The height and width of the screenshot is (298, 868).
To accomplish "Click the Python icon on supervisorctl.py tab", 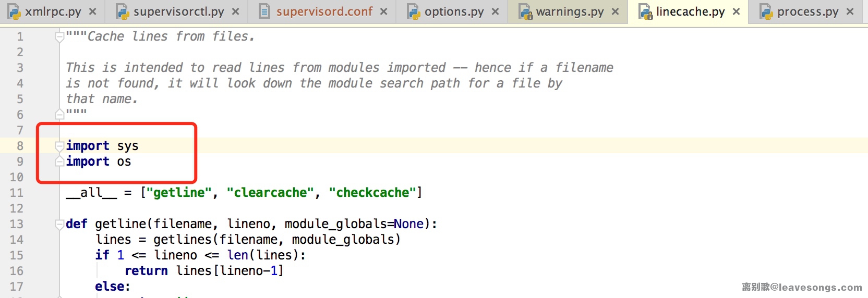I will point(122,11).
